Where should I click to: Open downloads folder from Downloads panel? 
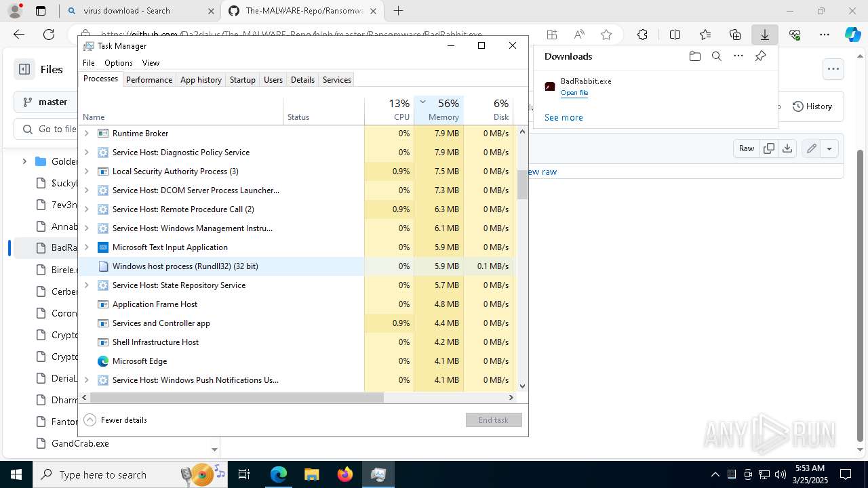(x=694, y=56)
